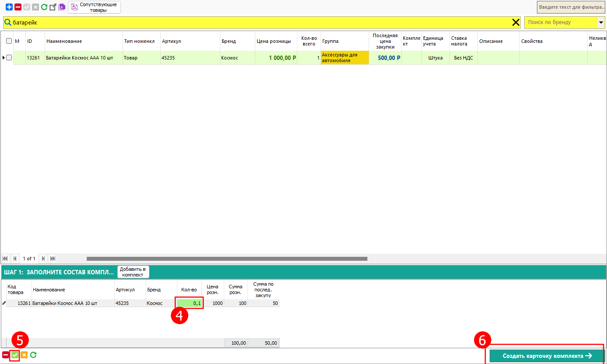The width and height of the screenshot is (607, 364).
Task: Go to next page in the pager
Action: (43, 259)
